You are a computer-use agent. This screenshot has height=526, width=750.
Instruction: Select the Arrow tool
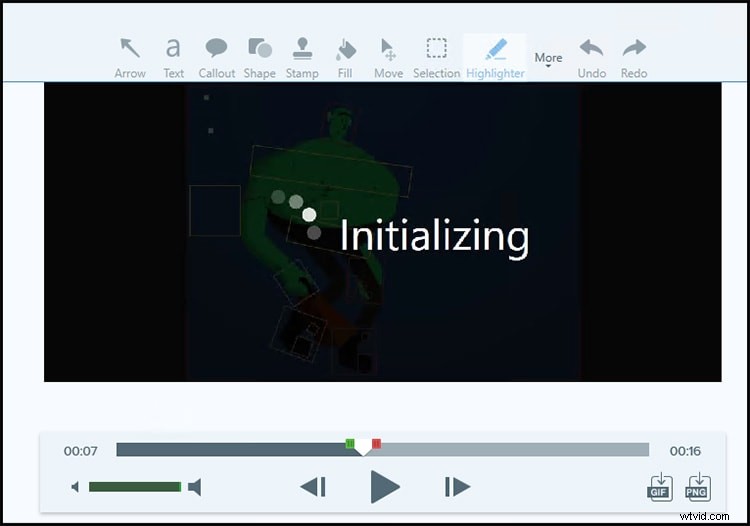pos(130,58)
